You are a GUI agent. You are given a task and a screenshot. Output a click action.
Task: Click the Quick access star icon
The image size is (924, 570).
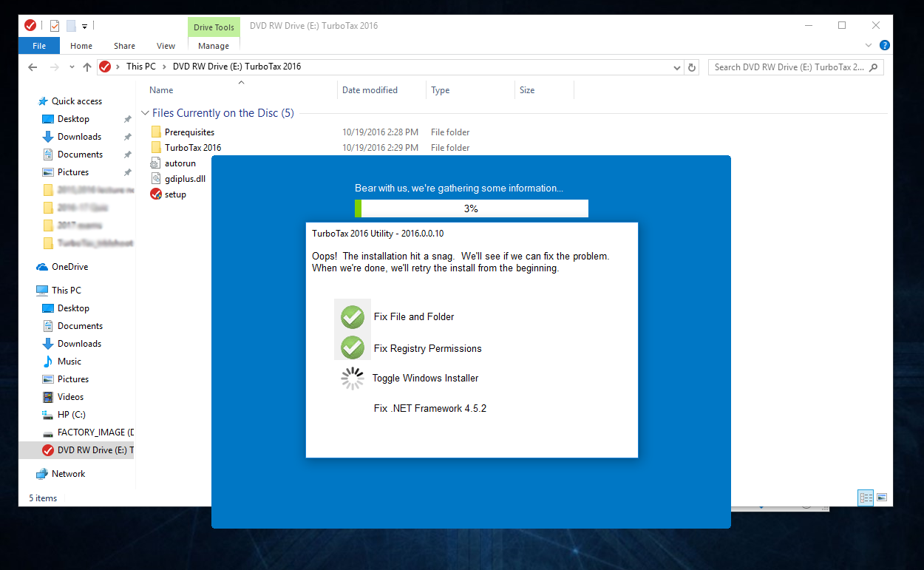42,101
